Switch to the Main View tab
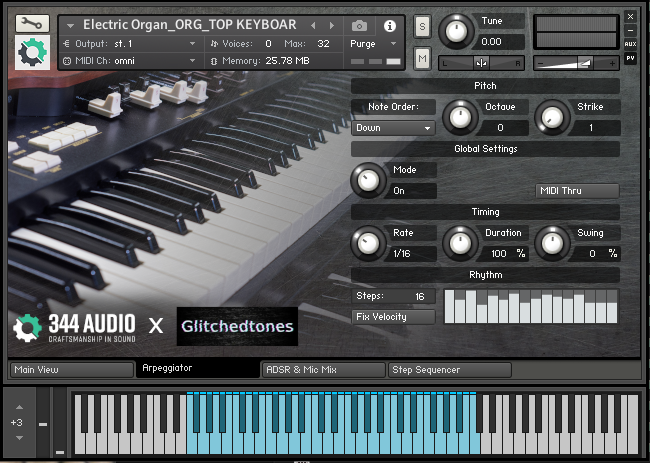 (70, 370)
